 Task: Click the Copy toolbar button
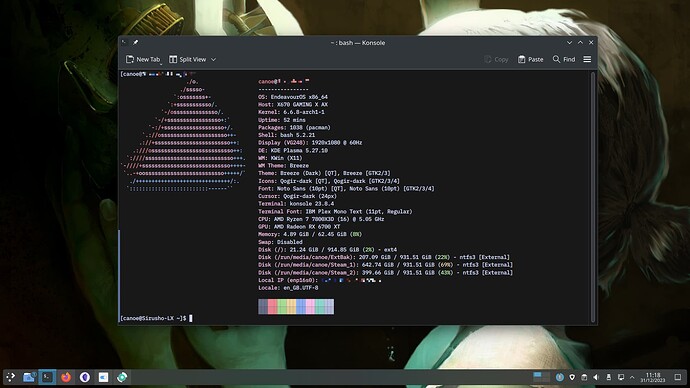[496, 59]
